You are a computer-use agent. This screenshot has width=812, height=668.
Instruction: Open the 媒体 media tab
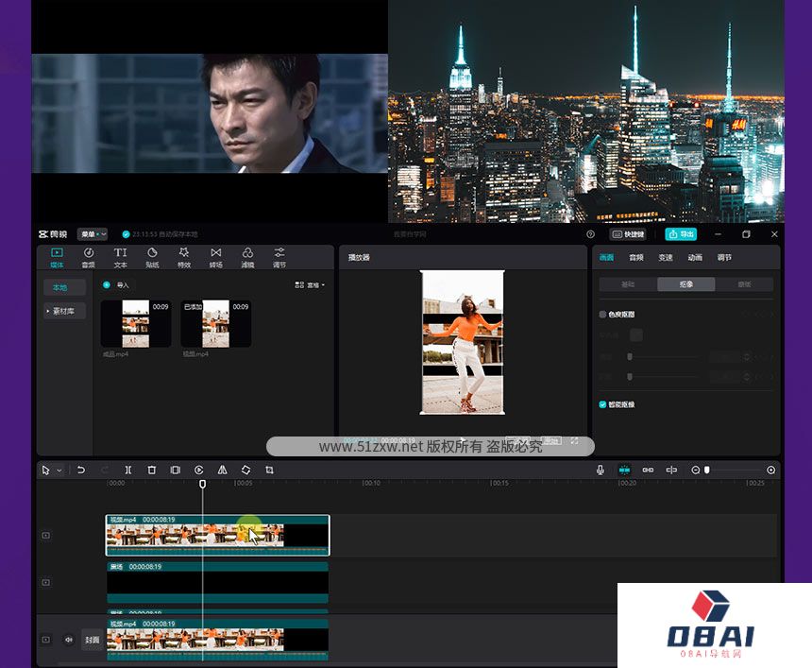pyautogui.click(x=57, y=258)
